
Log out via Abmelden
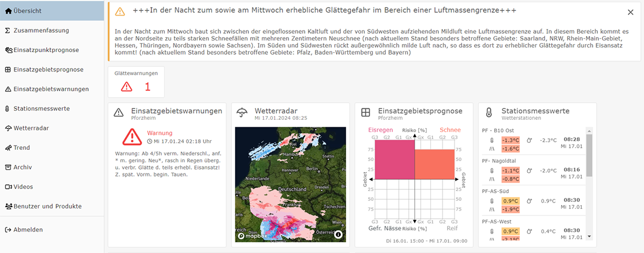pyautogui.click(x=27, y=229)
